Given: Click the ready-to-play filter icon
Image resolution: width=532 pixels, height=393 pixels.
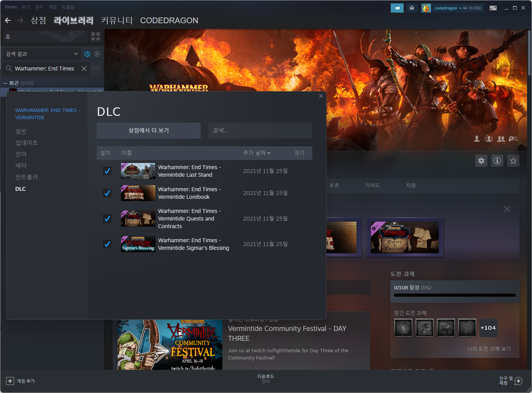Looking at the screenshot, I should (x=97, y=54).
